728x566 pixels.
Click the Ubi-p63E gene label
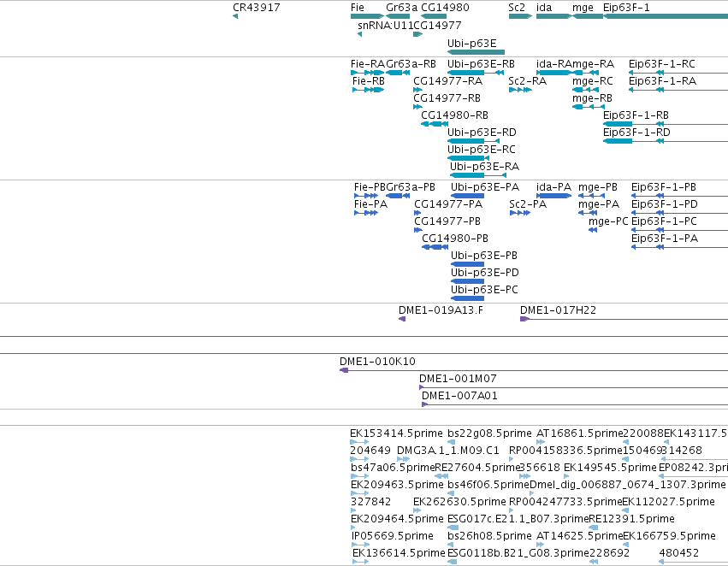pos(471,43)
